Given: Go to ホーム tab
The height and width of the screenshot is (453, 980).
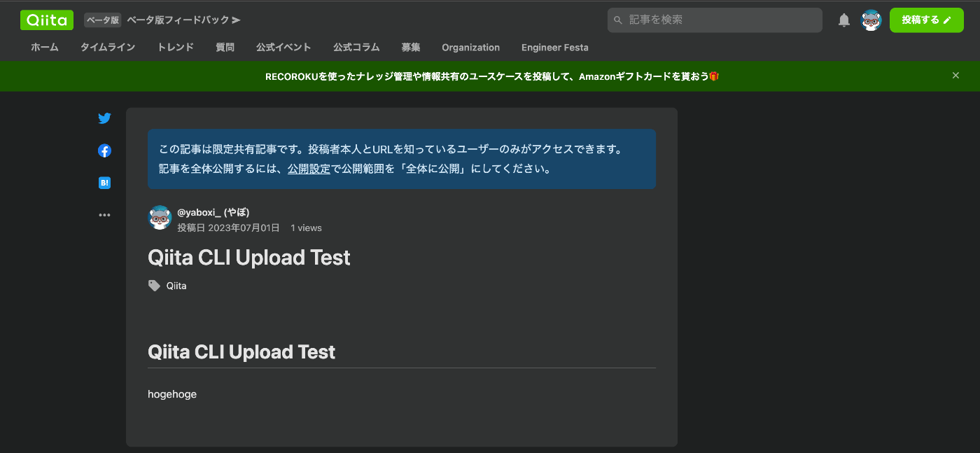Looking at the screenshot, I should (x=45, y=48).
